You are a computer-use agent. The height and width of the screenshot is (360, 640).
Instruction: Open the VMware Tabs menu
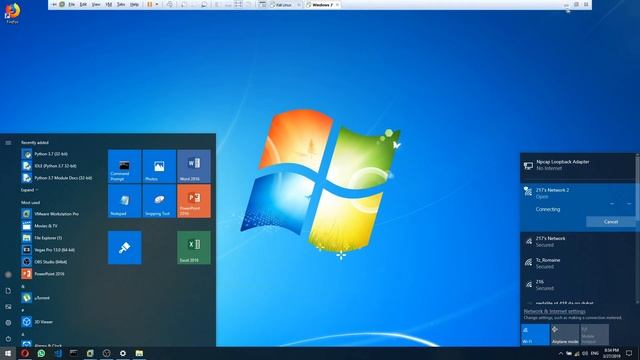coord(121,4)
